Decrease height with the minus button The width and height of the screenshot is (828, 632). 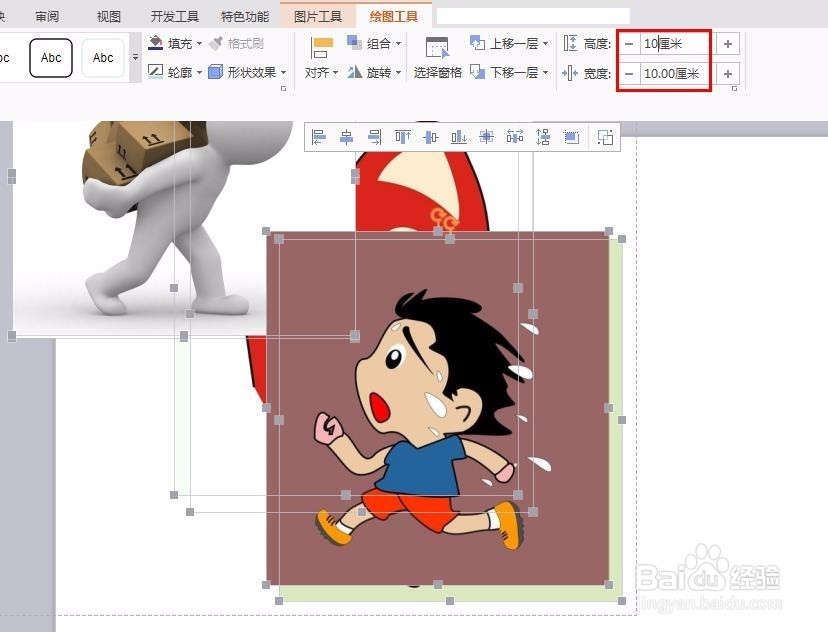pyautogui.click(x=628, y=44)
